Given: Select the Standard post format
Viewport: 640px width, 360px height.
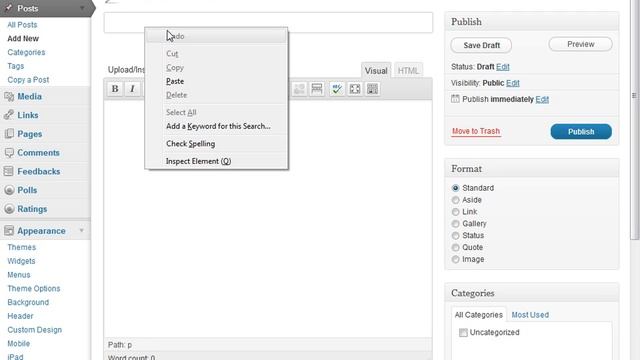Looking at the screenshot, I should pyautogui.click(x=456, y=188).
